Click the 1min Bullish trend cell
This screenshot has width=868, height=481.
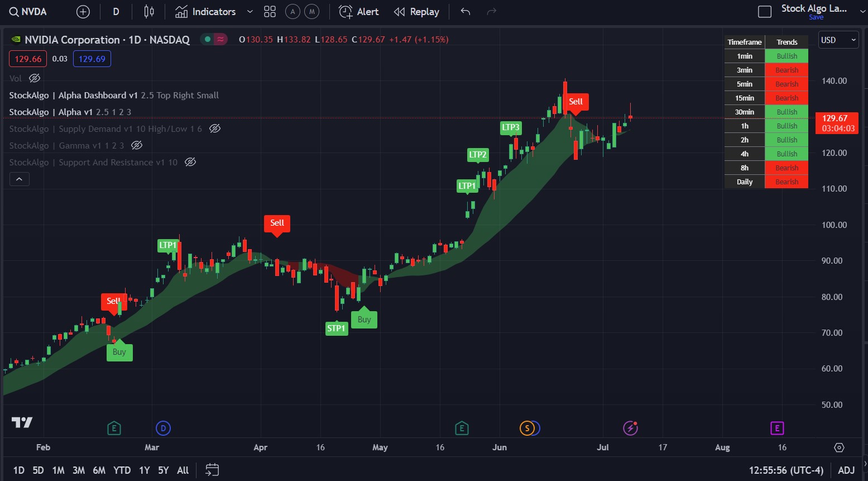click(x=787, y=56)
